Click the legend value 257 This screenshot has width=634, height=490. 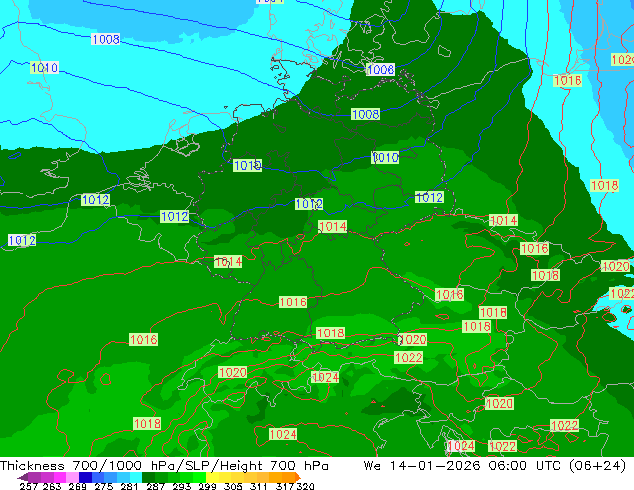(x=29, y=486)
